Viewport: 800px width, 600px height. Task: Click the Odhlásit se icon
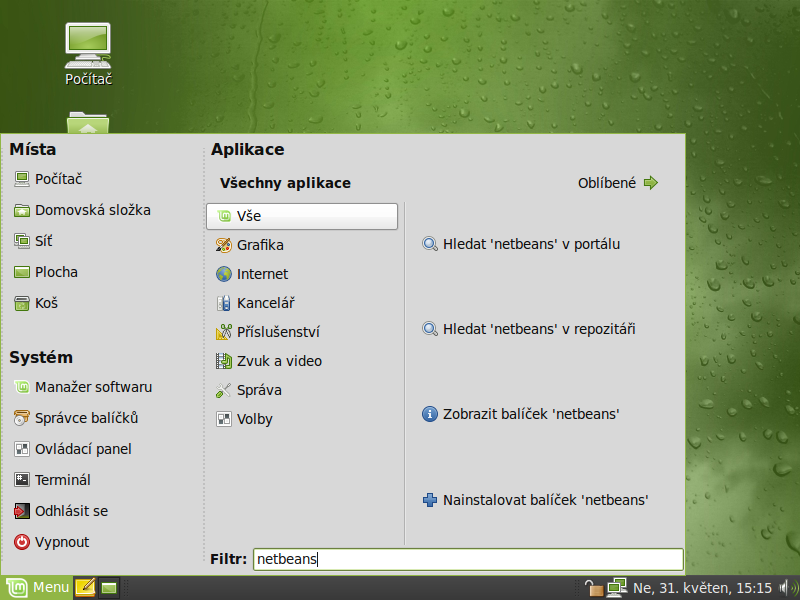[x=21, y=511]
